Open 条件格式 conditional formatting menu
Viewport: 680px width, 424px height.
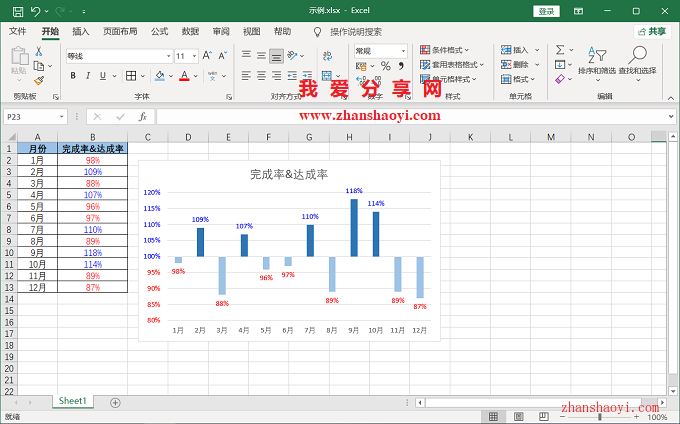point(445,50)
